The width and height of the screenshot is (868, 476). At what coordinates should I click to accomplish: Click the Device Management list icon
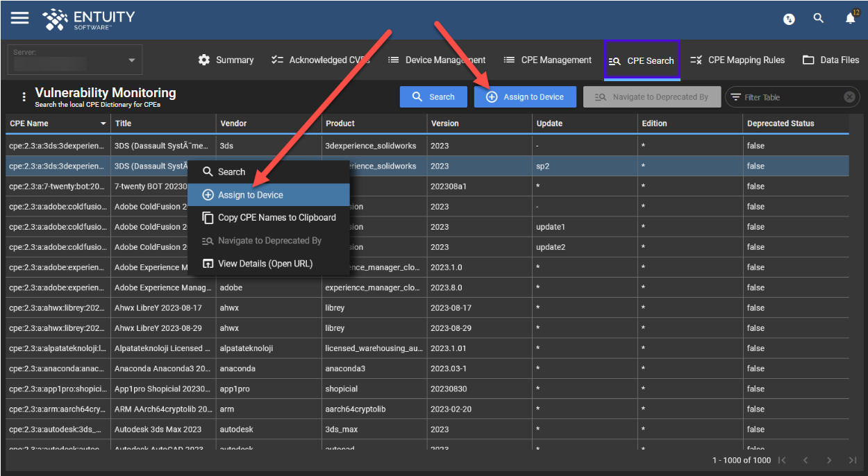pos(393,60)
